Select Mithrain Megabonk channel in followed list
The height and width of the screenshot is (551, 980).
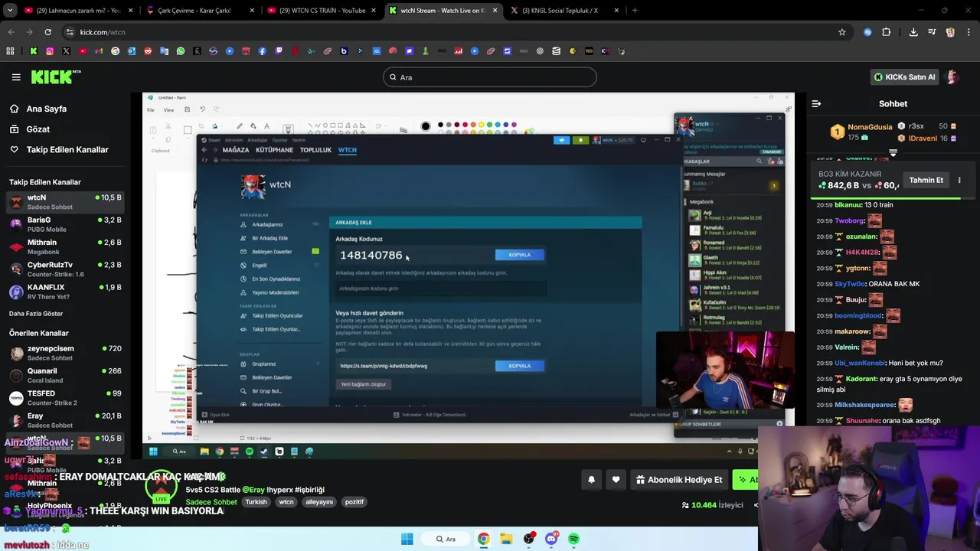pos(64,246)
